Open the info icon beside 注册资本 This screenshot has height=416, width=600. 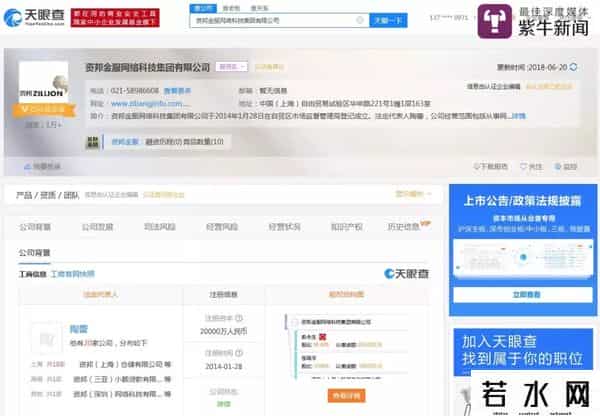coord(239,318)
